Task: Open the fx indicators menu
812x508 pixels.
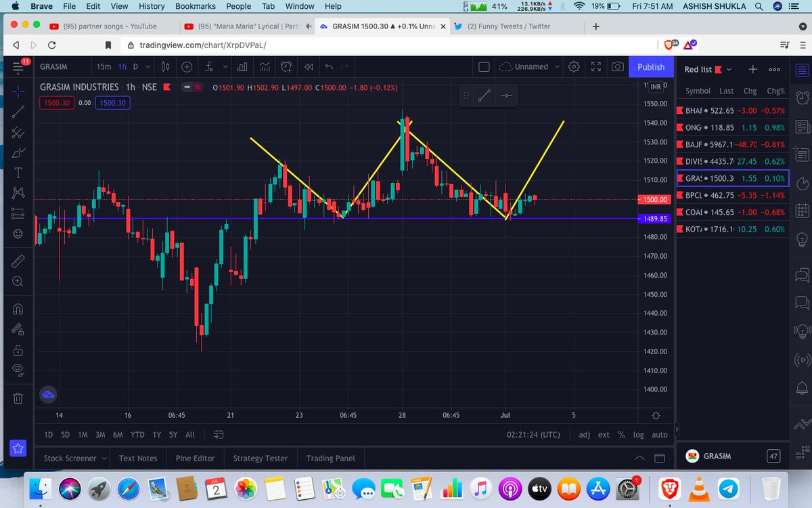Action: click(x=210, y=66)
